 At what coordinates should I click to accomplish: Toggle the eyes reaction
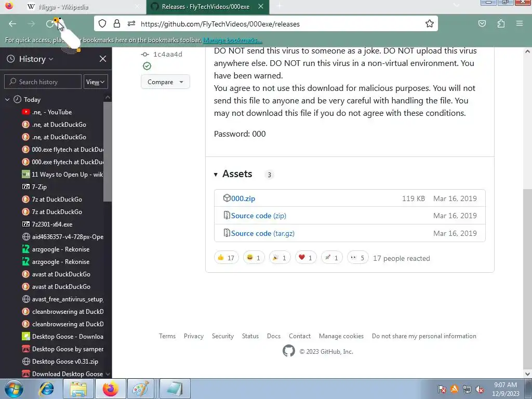click(x=357, y=258)
